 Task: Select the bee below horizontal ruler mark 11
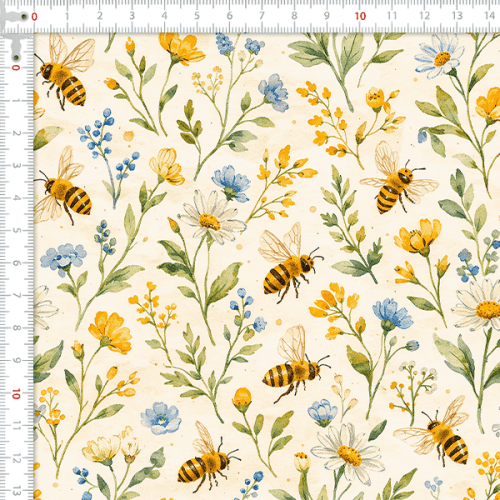tap(398, 178)
